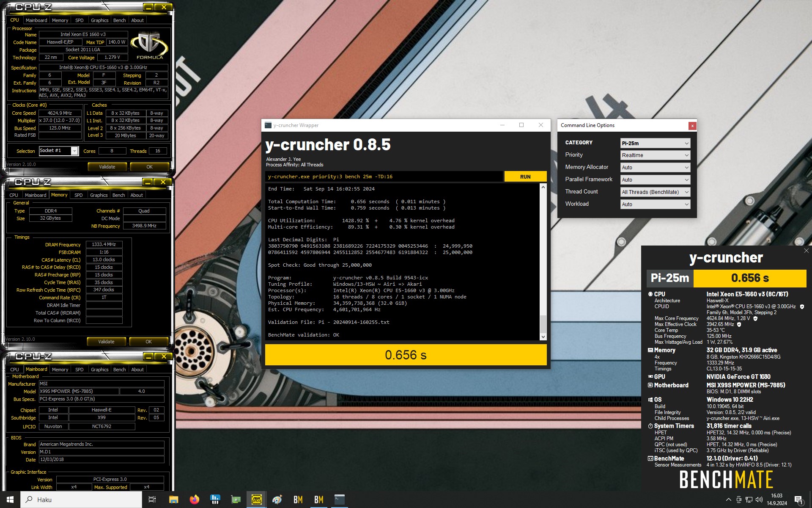The height and width of the screenshot is (508, 812).
Task: Close the BenchMate result overlay
Action: (806, 251)
